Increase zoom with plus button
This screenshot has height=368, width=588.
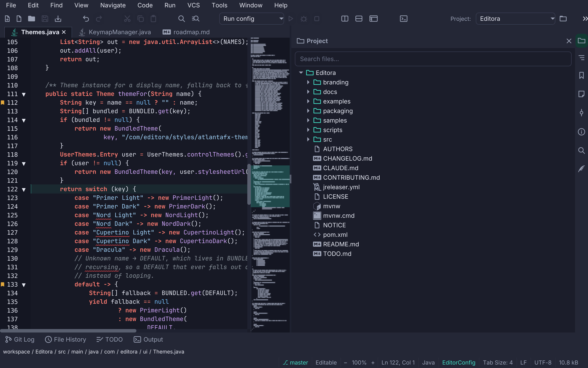pyautogui.click(x=373, y=362)
